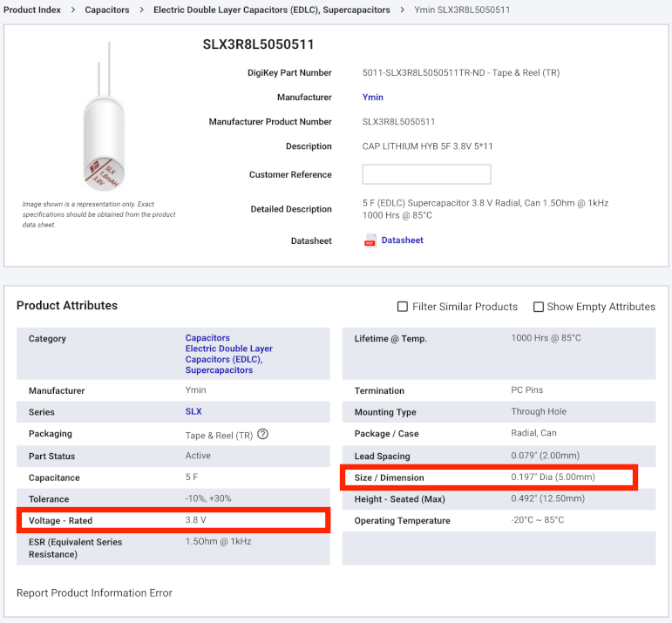Click the Package / Case attribute label
The image size is (672, 623).
tap(387, 434)
